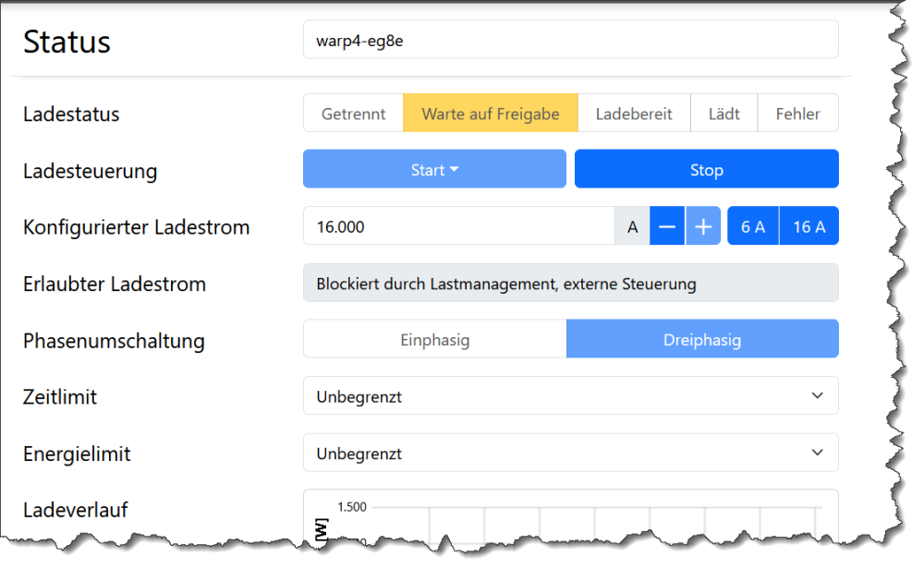Select the Warte auf Freigabe status segment
This screenshot has height=569, width=924.
click(491, 113)
